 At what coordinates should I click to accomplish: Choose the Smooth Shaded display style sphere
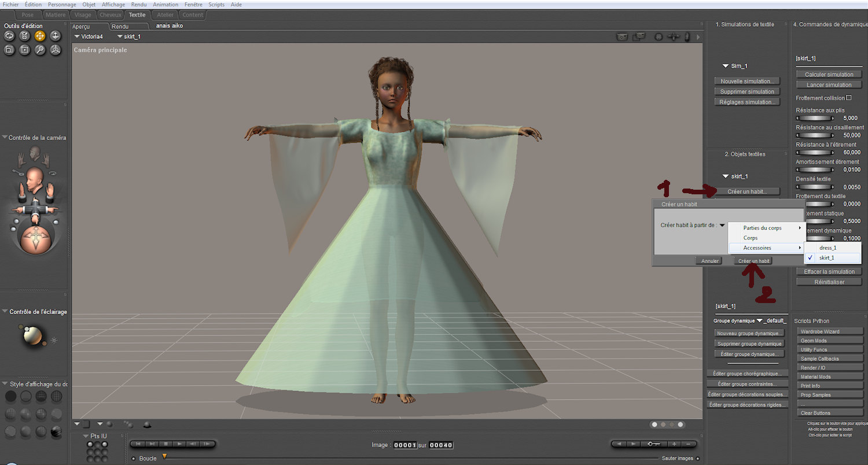click(26, 432)
